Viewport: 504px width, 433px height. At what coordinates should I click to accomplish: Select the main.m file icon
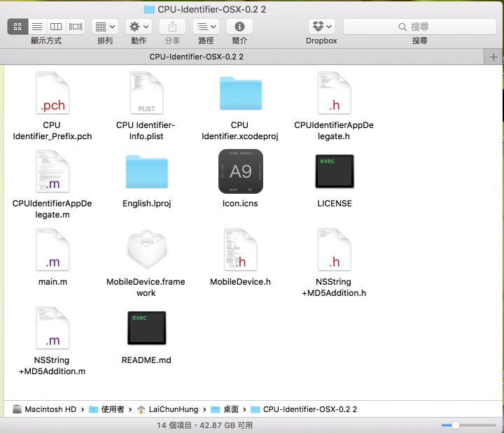pyautogui.click(x=52, y=250)
